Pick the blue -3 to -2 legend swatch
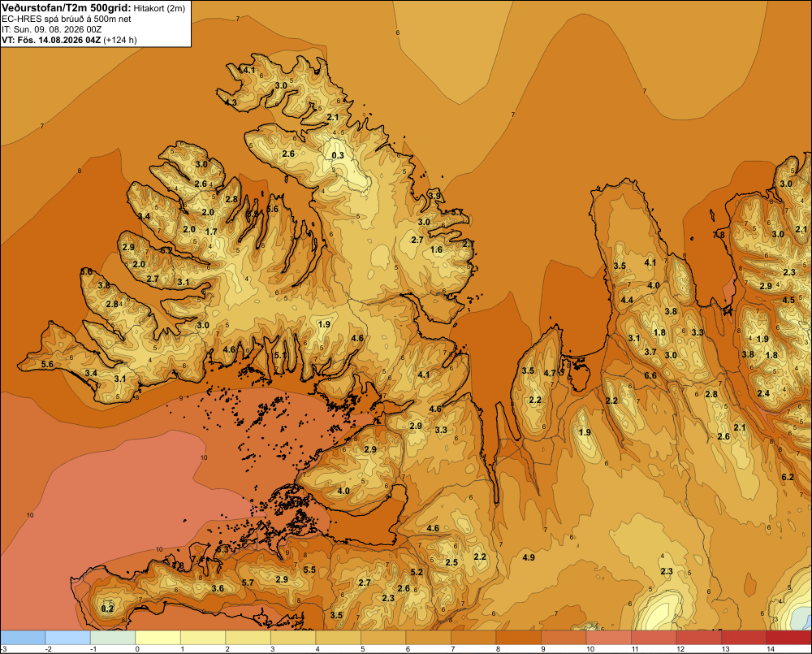Viewport: 812px width, 654px height. [23, 637]
